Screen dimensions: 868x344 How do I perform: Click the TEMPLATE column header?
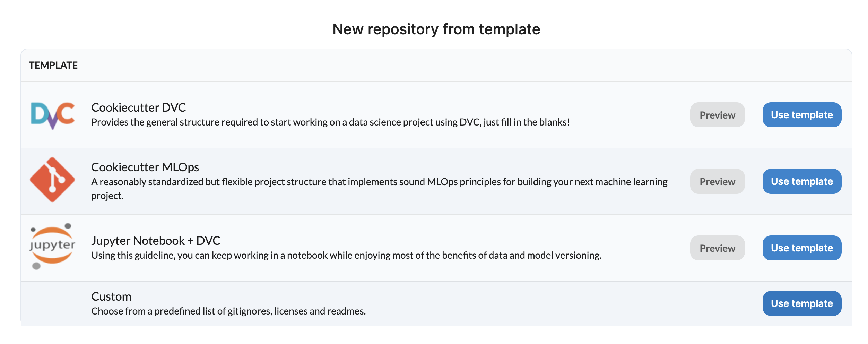pos(53,65)
